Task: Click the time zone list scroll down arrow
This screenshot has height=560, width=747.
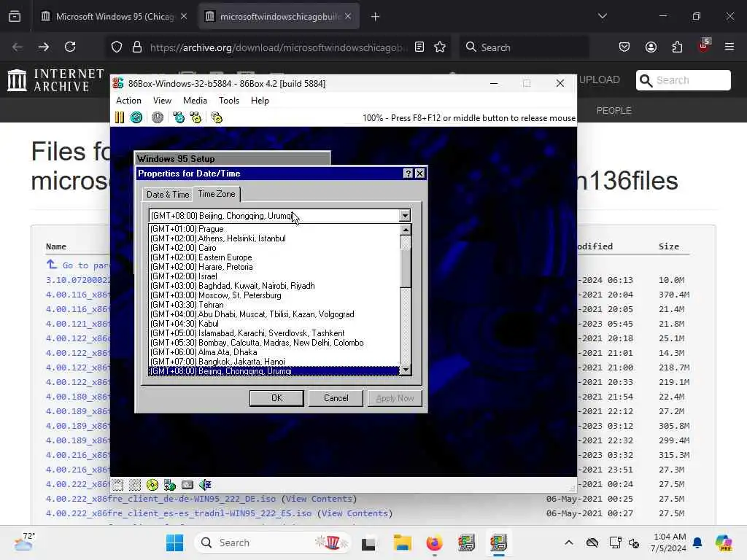Action: (x=406, y=370)
